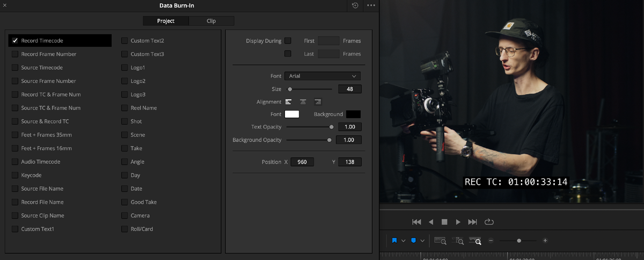This screenshot has height=260, width=644.
Task: Enable Custom Text2 checkbox
Action: click(x=125, y=41)
